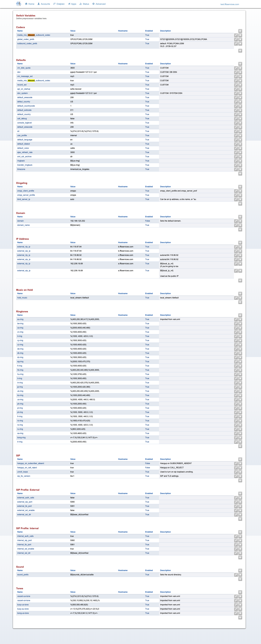Click the Name column header in Codecs
The height and width of the screenshot is (644, 261).
[x=20, y=31]
